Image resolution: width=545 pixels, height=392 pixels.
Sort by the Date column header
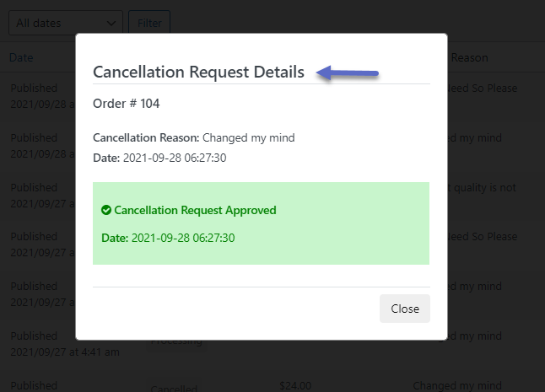[21, 57]
